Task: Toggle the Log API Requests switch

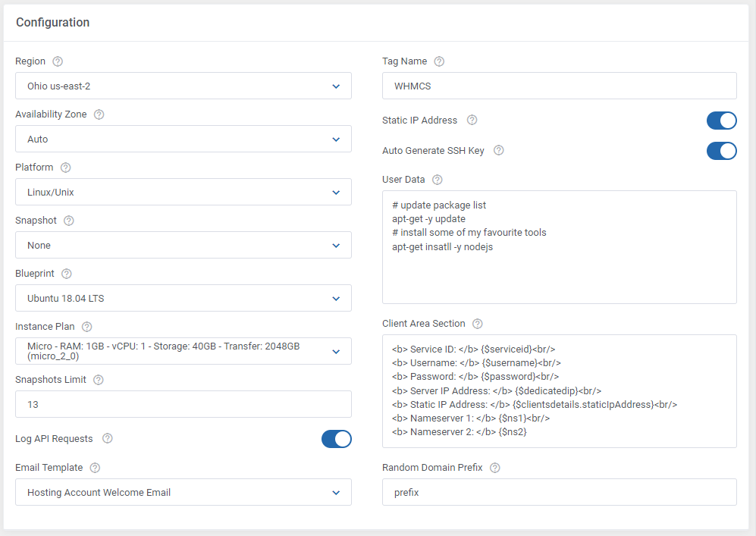Action: click(x=337, y=439)
